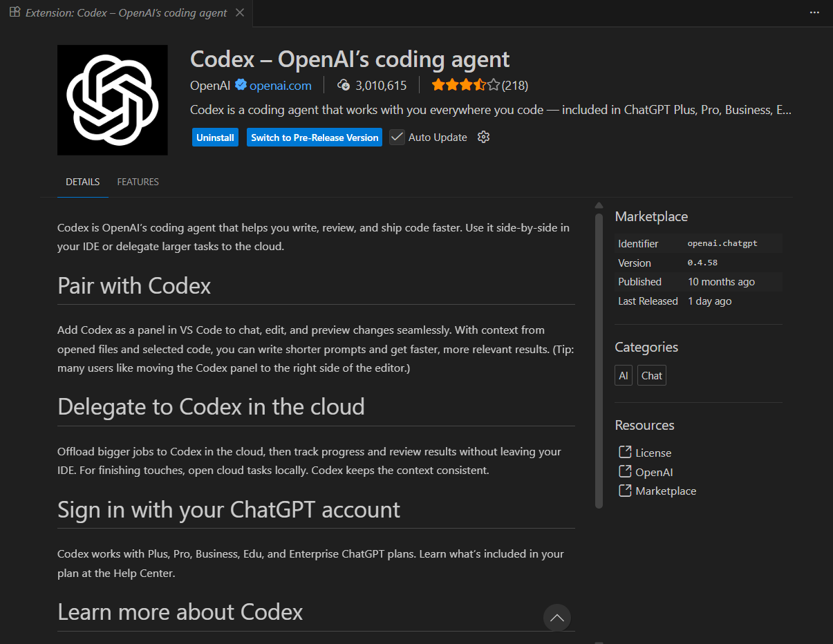Click the Pair with Codex heading
This screenshot has height=644, width=833.
pyautogui.click(x=134, y=285)
